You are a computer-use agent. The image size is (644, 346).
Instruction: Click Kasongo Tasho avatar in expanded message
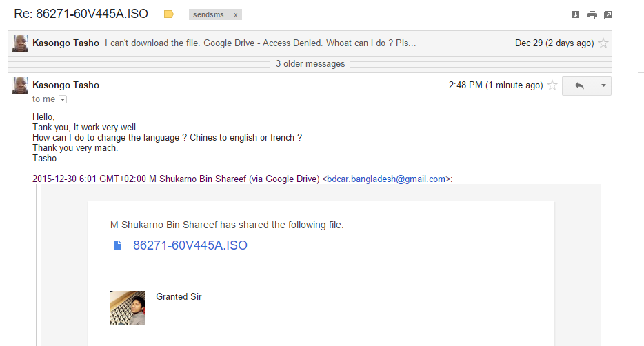coord(20,85)
